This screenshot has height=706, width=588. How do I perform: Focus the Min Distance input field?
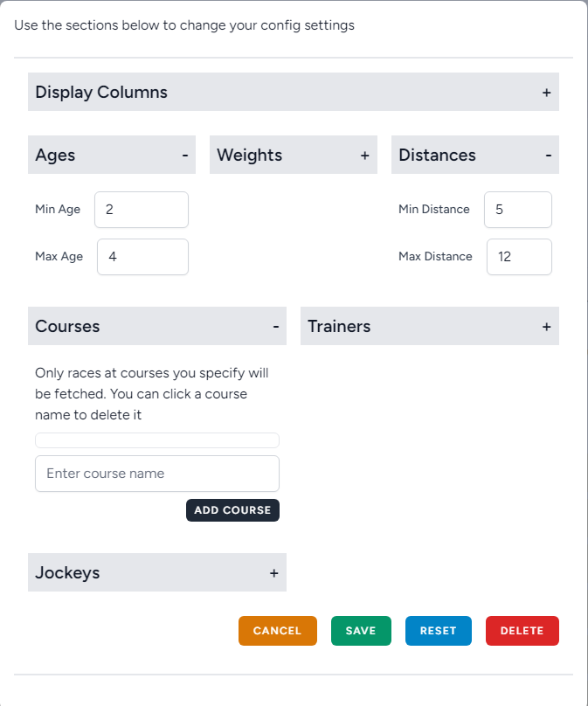[517, 210]
